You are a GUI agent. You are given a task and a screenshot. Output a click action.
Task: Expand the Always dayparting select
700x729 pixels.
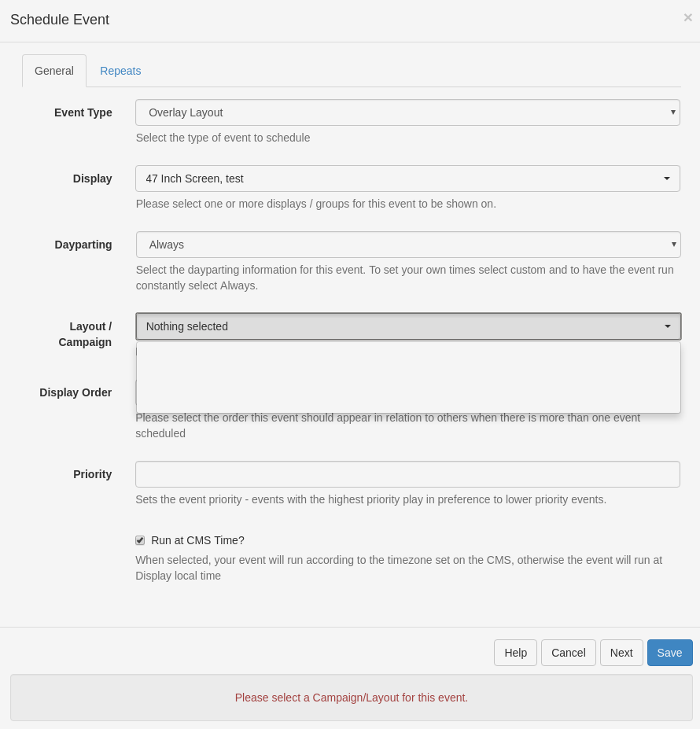click(408, 245)
